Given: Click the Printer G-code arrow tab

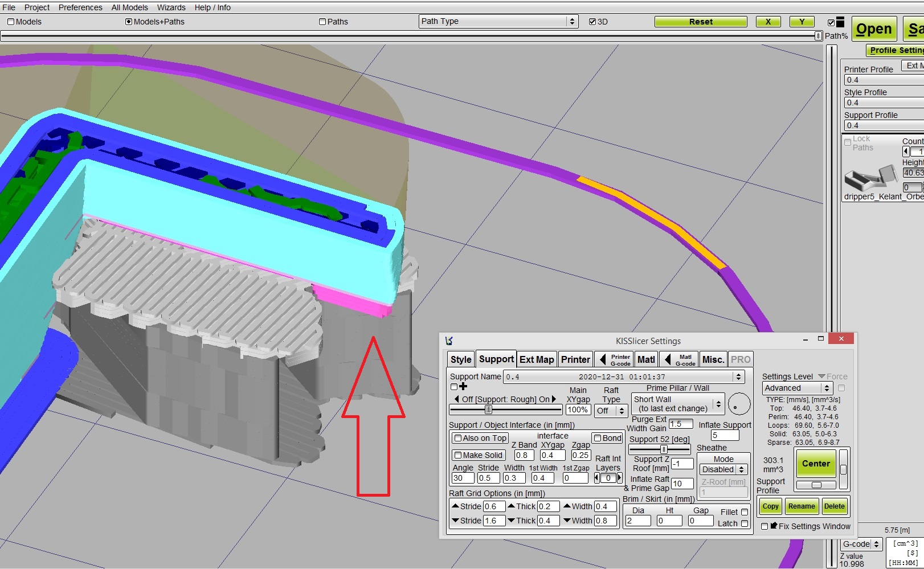Looking at the screenshot, I should point(614,359).
